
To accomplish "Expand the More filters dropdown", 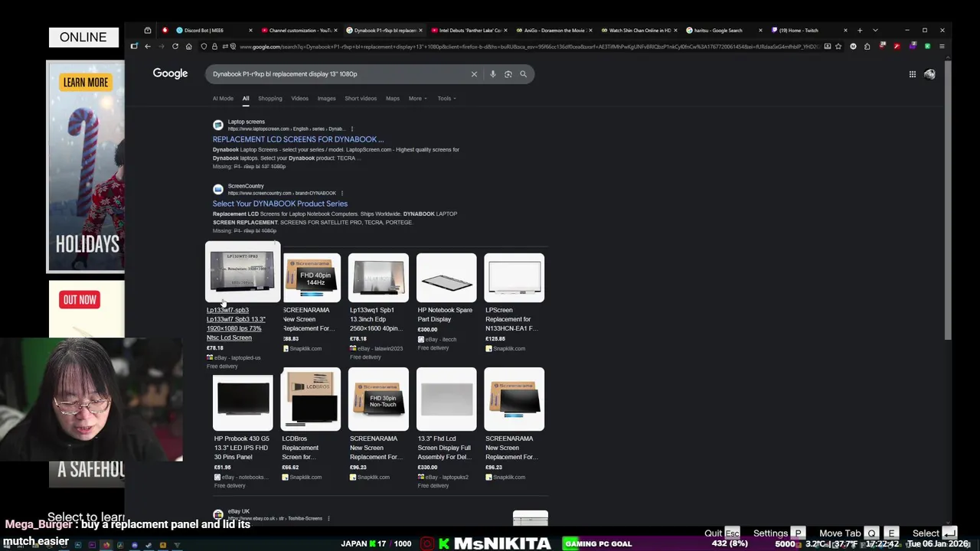I will tap(417, 98).
